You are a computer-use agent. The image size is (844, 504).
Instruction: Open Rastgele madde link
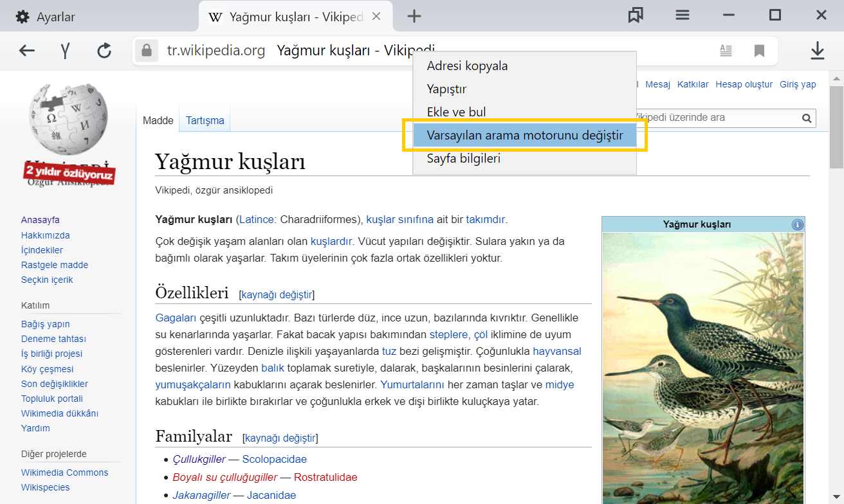pyautogui.click(x=55, y=265)
